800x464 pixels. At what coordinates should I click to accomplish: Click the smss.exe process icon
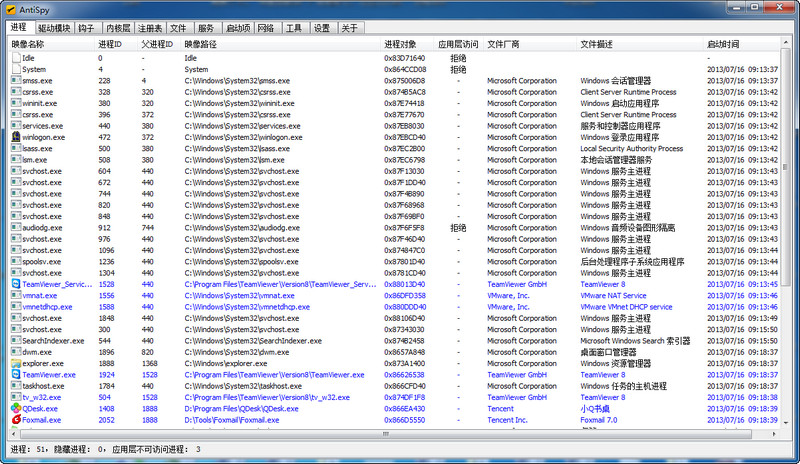coord(16,80)
